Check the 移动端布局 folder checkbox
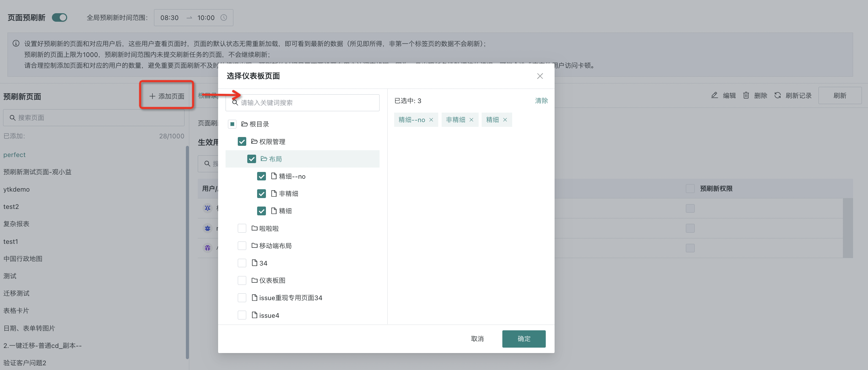Viewport: 868px width, 370px height. [242, 246]
